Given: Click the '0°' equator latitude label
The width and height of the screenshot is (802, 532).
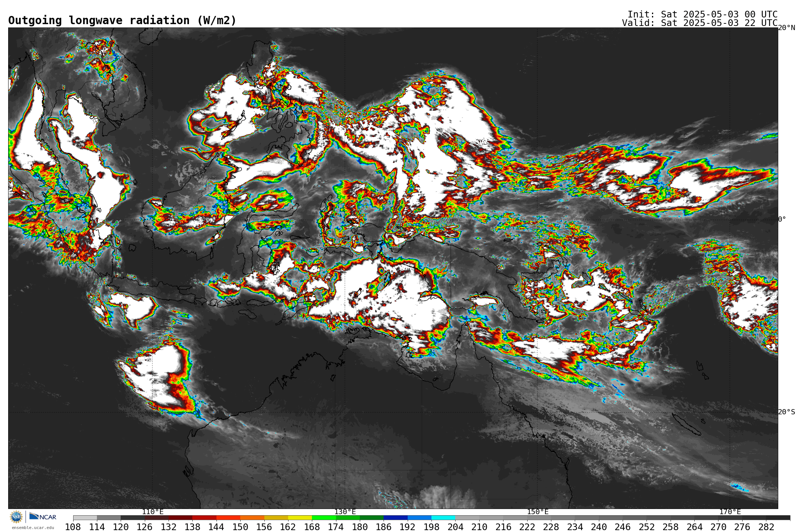Looking at the screenshot, I should [x=782, y=219].
